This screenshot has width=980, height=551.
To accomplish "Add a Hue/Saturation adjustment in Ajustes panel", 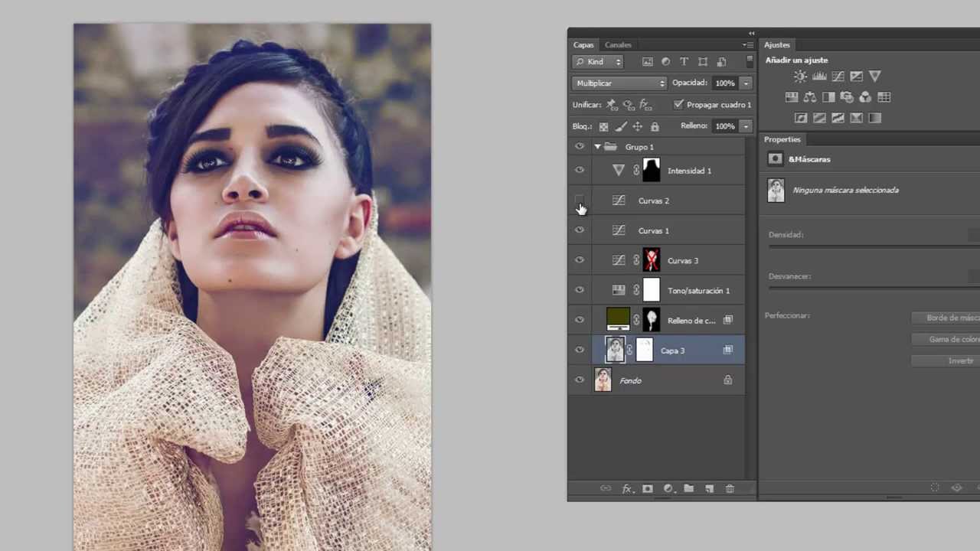I will [792, 97].
